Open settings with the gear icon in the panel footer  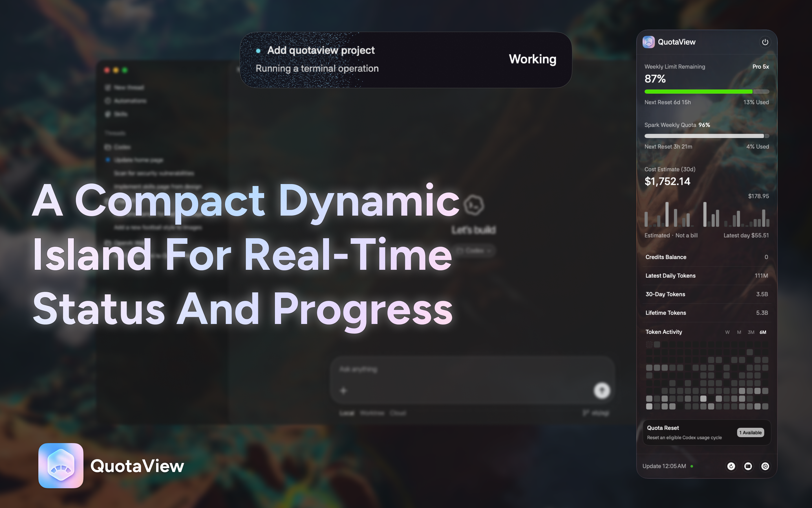coord(765,466)
